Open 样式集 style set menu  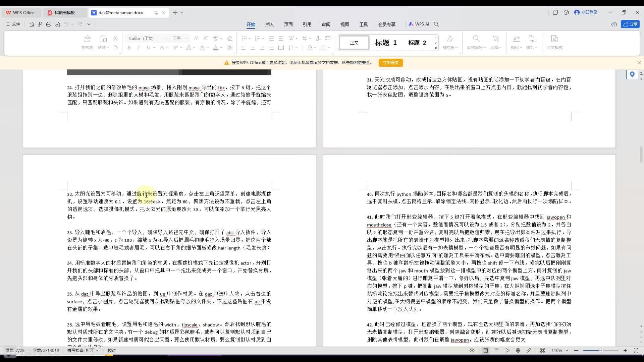point(450,43)
